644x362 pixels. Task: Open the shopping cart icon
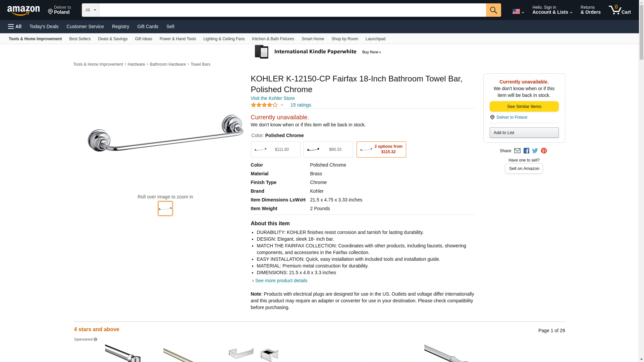click(619, 10)
